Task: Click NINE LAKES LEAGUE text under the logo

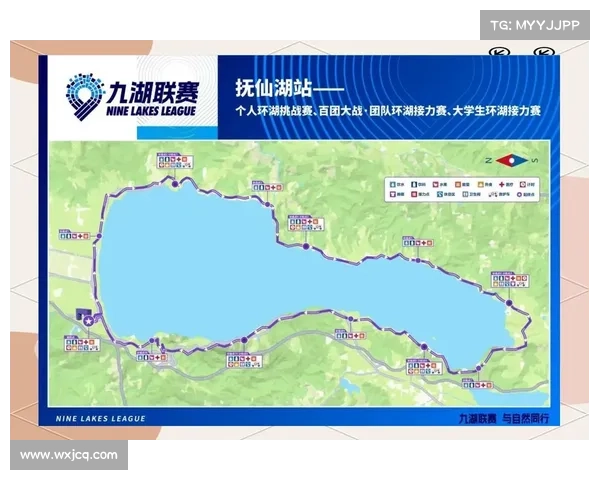Action: click(x=151, y=111)
